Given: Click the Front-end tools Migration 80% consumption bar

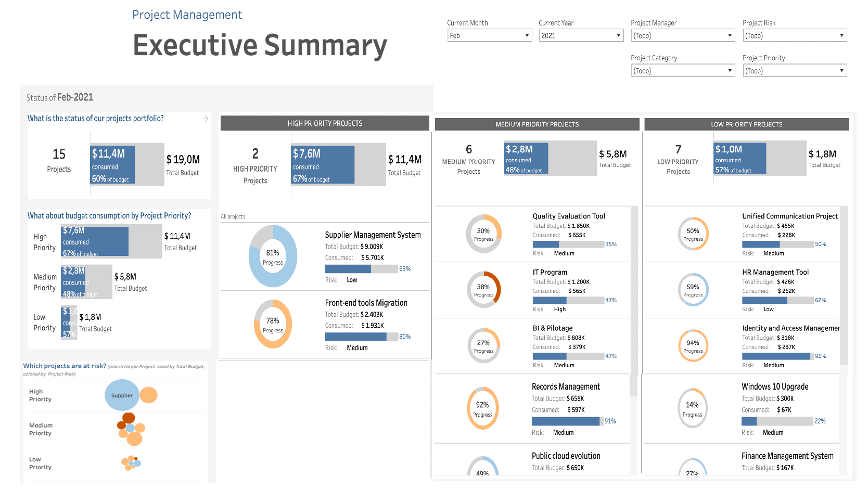Looking at the screenshot, I should 362,337.
